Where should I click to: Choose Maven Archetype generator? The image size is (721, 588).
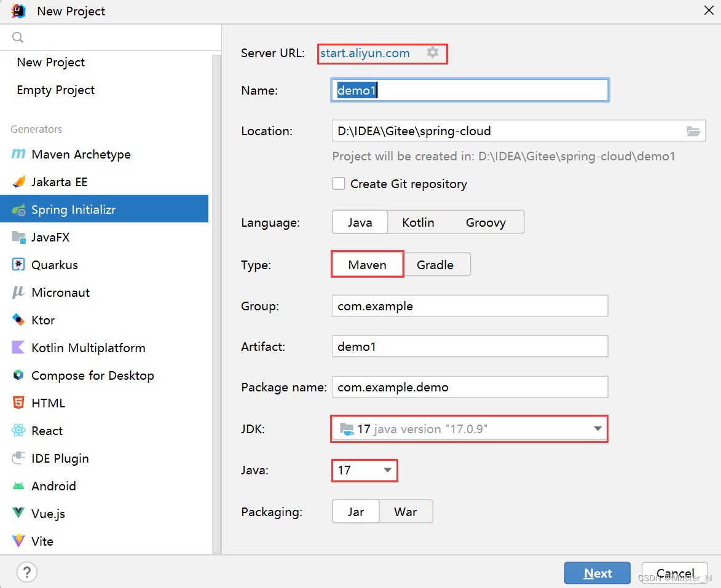click(x=104, y=154)
